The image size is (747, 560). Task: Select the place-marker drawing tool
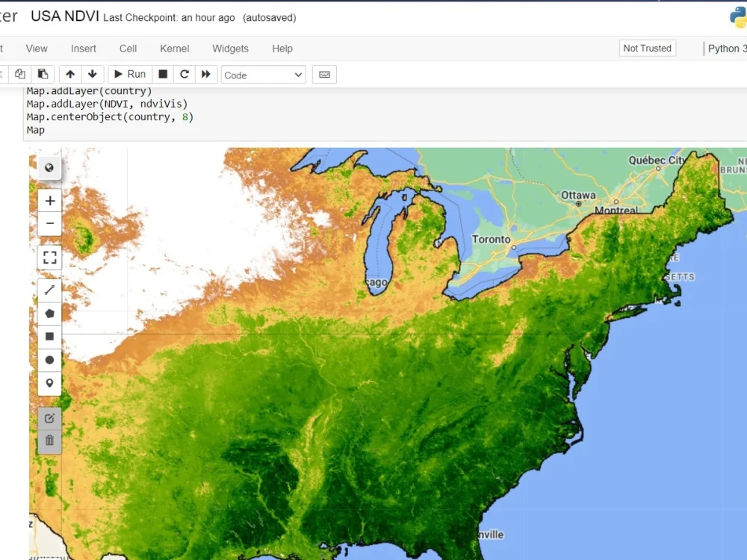point(49,383)
